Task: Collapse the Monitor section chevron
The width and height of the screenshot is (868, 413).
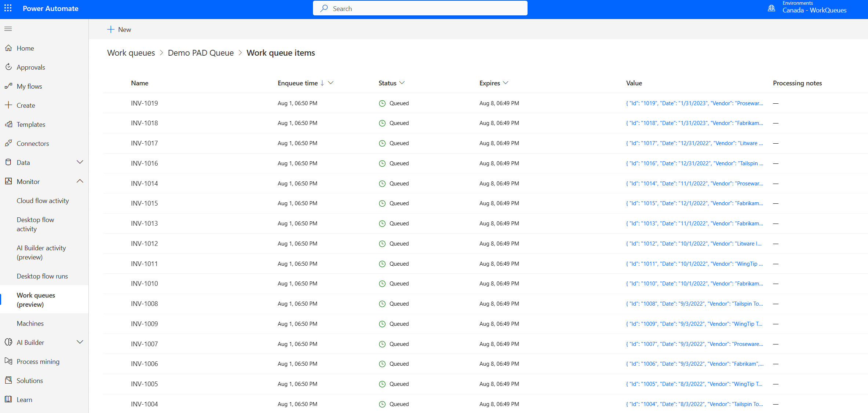Action: click(80, 181)
